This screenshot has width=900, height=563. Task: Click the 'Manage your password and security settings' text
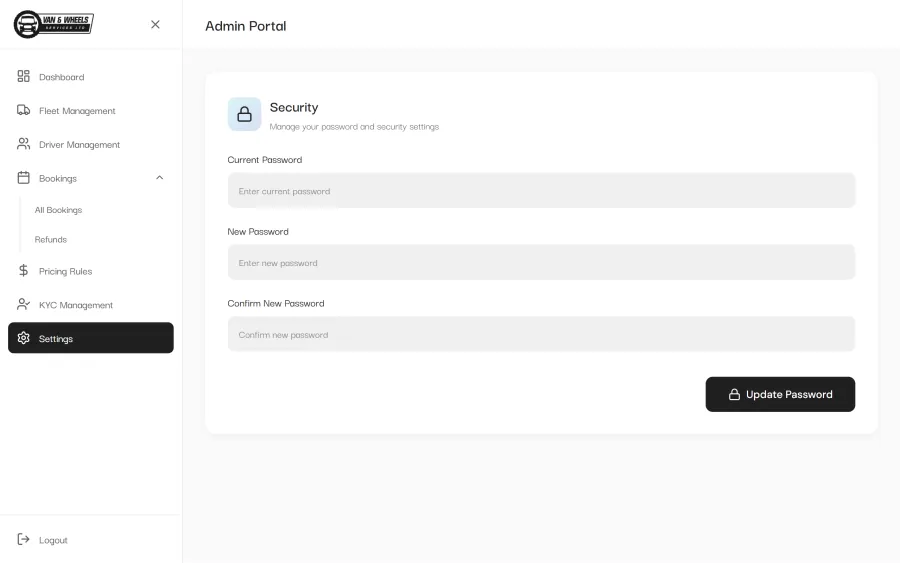tap(354, 127)
